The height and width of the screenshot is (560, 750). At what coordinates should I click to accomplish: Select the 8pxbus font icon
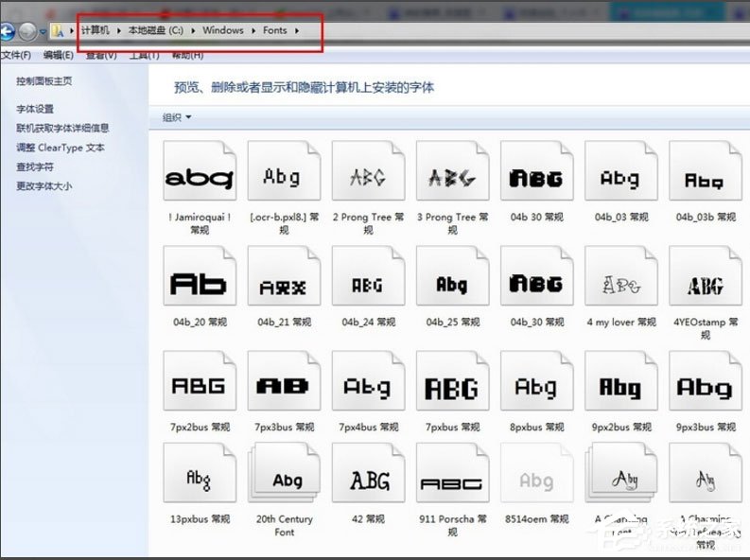tap(536, 380)
